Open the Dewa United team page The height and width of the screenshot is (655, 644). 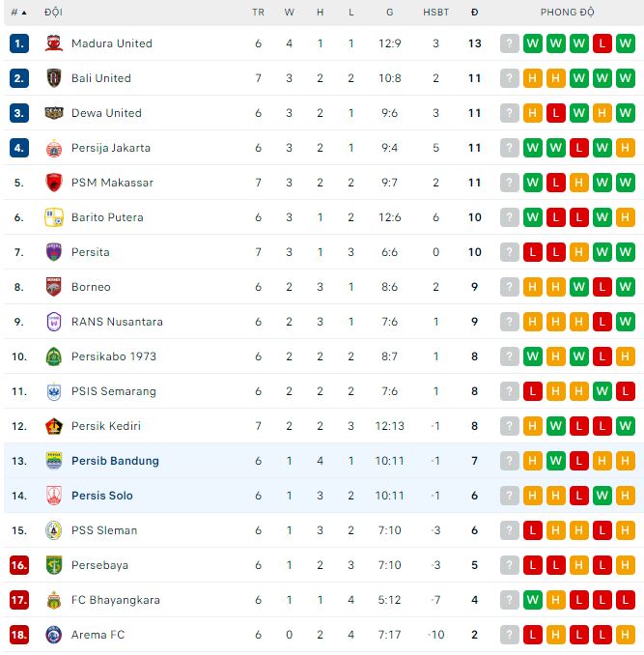tap(106, 113)
